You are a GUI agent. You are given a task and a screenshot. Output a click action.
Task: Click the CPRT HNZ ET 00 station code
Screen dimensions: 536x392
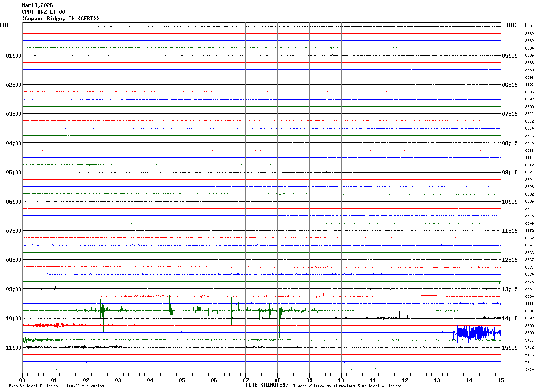click(x=43, y=12)
